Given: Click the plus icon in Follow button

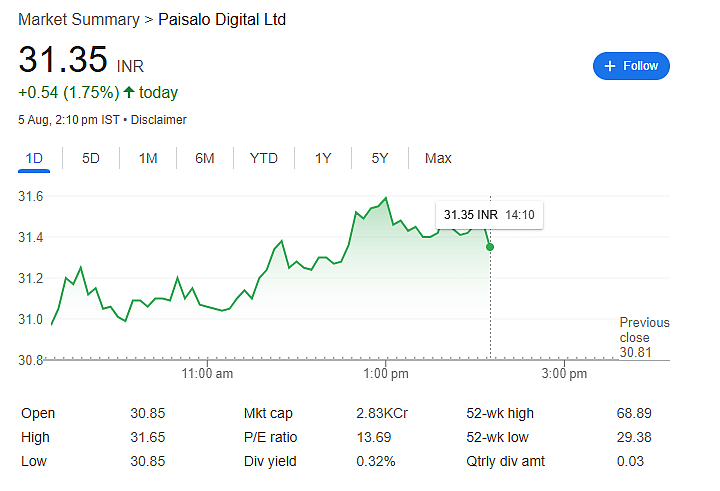Looking at the screenshot, I should tap(609, 66).
